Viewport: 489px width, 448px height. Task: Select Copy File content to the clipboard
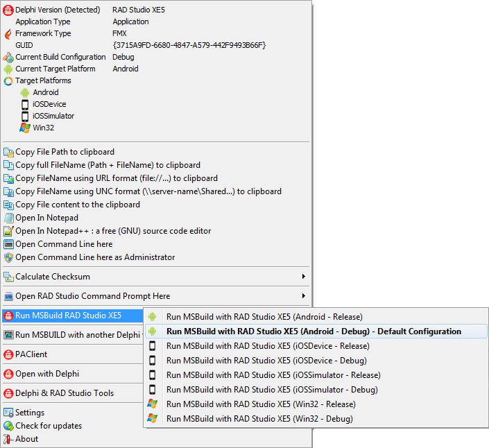pyautogui.click(x=156, y=205)
